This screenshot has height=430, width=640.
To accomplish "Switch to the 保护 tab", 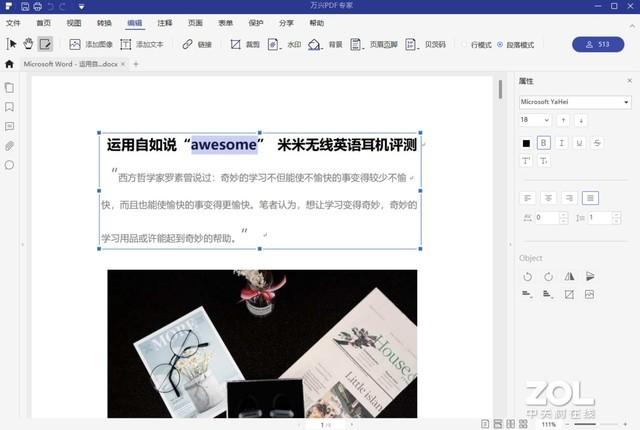I will click(x=256, y=23).
